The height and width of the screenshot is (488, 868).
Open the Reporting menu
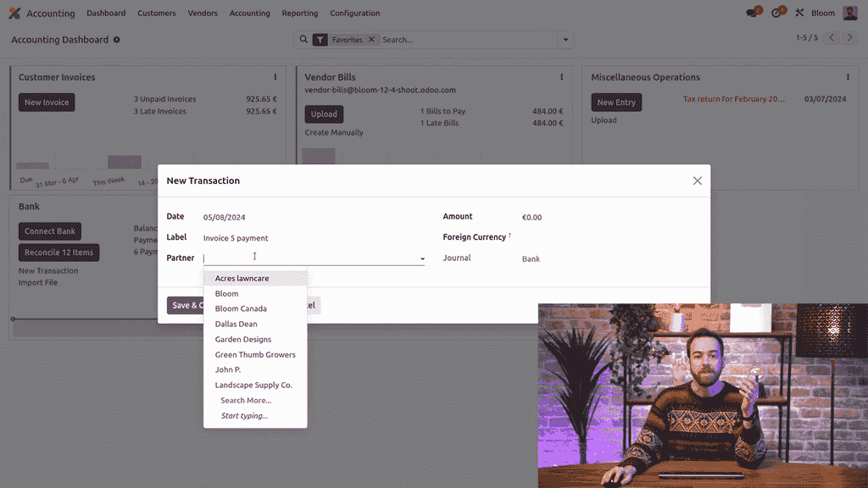click(300, 14)
